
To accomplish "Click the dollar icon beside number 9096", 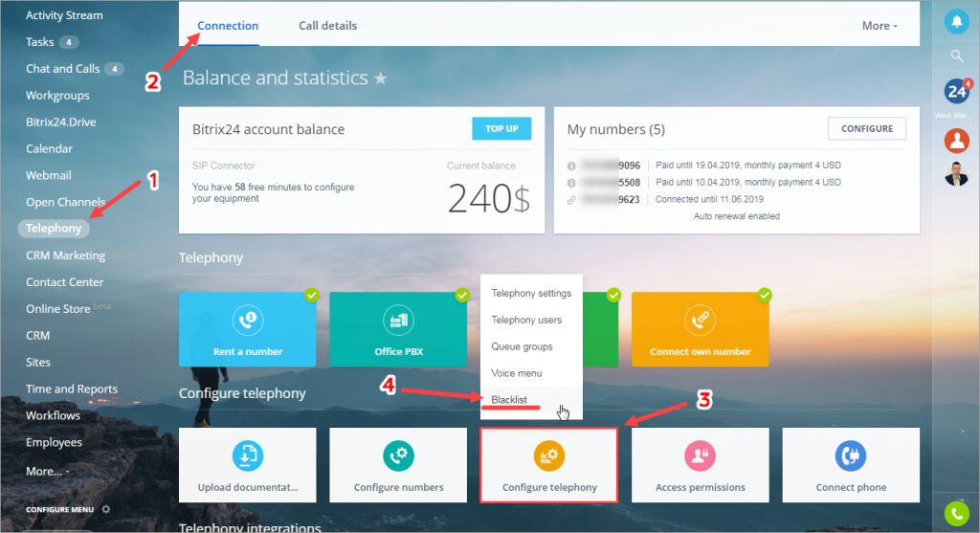I will click(x=571, y=166).
